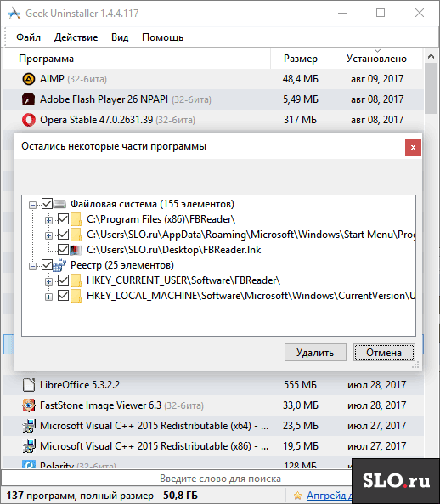This screenshot has height=504, width=440.
Task: Select the Adobe Flash Player icon
Action: 29,99
